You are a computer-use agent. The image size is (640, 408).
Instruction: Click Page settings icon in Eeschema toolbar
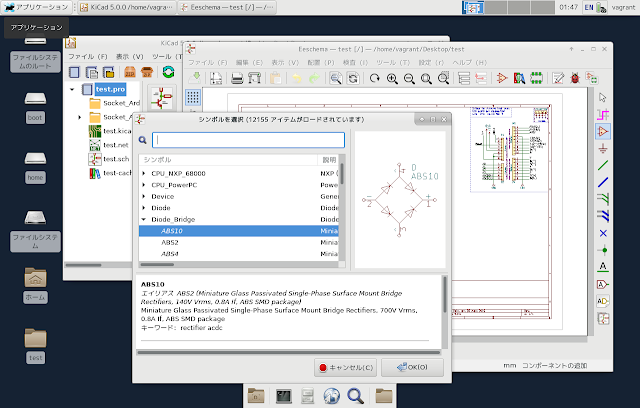click(x=216, y=78)
